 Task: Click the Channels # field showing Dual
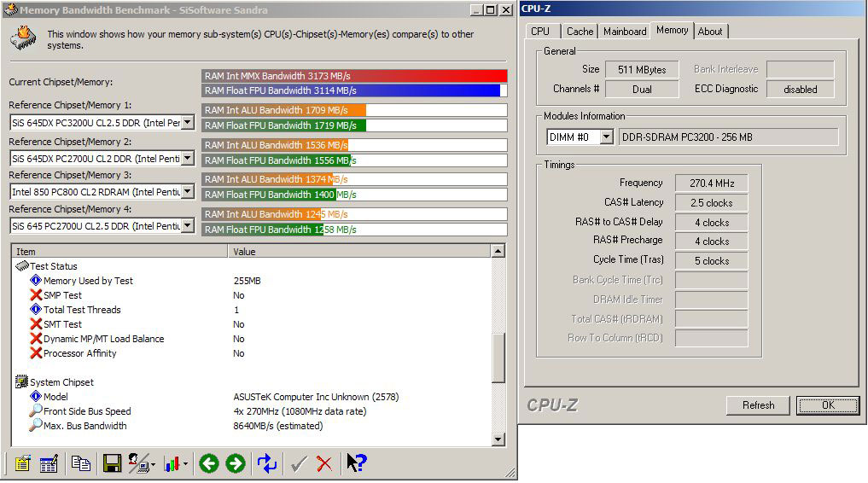coord(642,89)
